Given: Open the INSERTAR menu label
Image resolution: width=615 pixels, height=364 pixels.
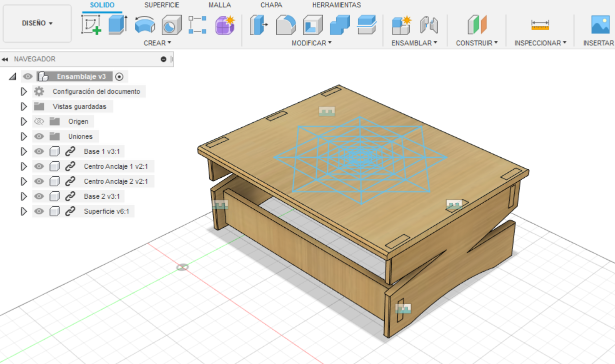Looking at the screenshot, I should point(599,43).
